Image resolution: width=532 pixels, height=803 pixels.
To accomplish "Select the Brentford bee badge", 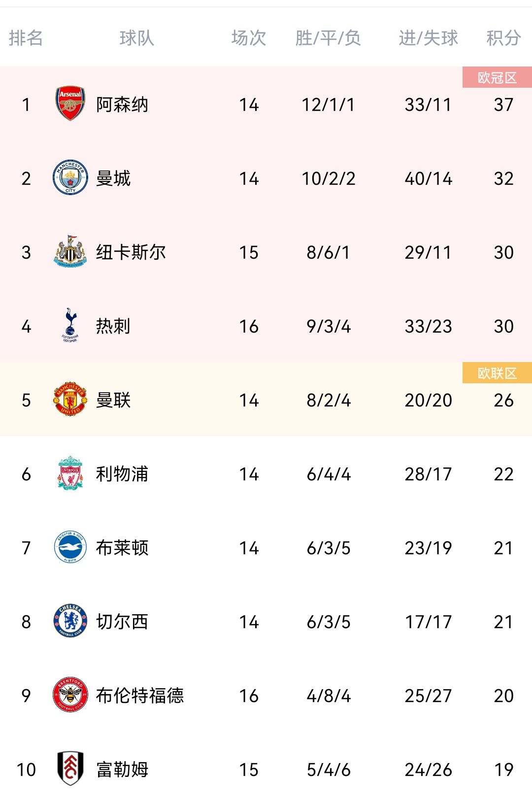I will tap(70, 695).
